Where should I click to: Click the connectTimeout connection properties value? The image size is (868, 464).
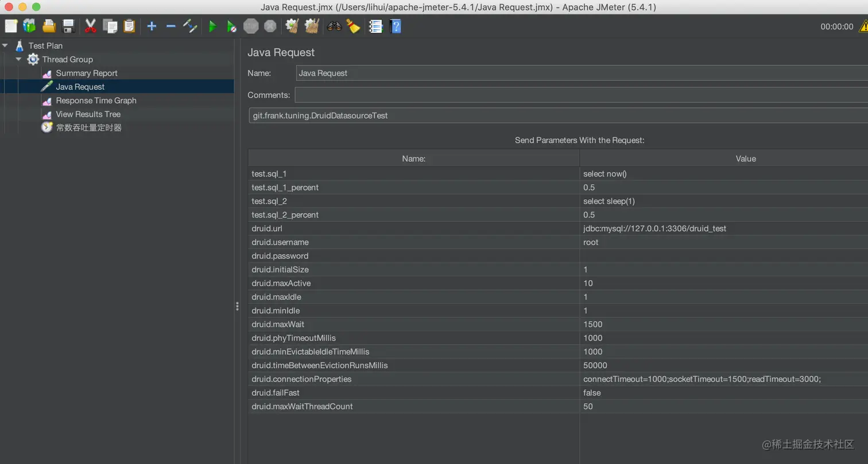point(723,379)
